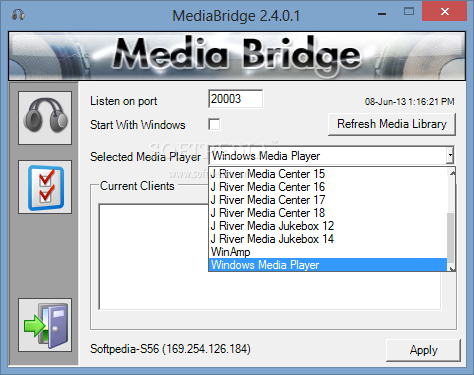Choose WinAmp from the player list
The width and height of the screenshot is (474, 375).
(328, 252)
